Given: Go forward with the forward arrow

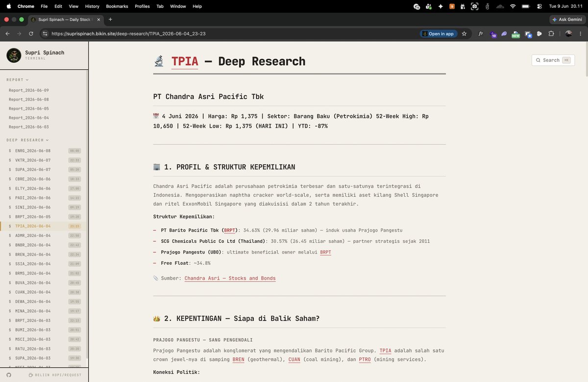Looking at the screenshot, I should tap(19, 34).
